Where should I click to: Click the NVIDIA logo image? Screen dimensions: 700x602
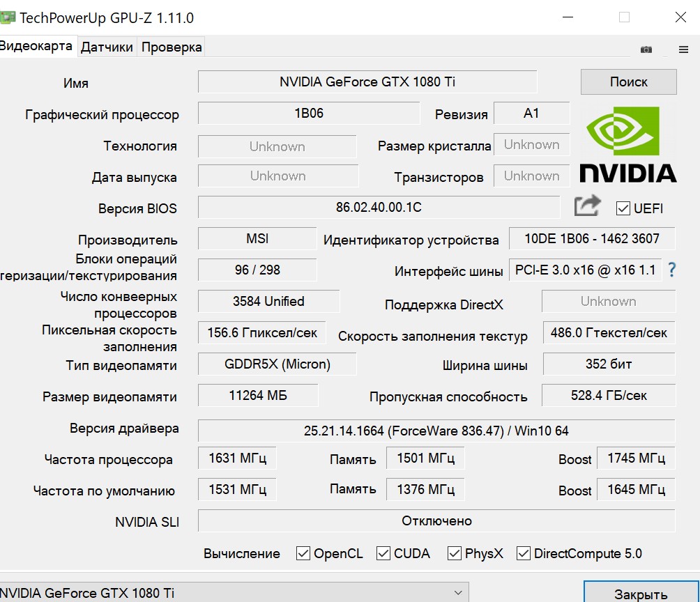pyautogui.click(x=628, y=144)
